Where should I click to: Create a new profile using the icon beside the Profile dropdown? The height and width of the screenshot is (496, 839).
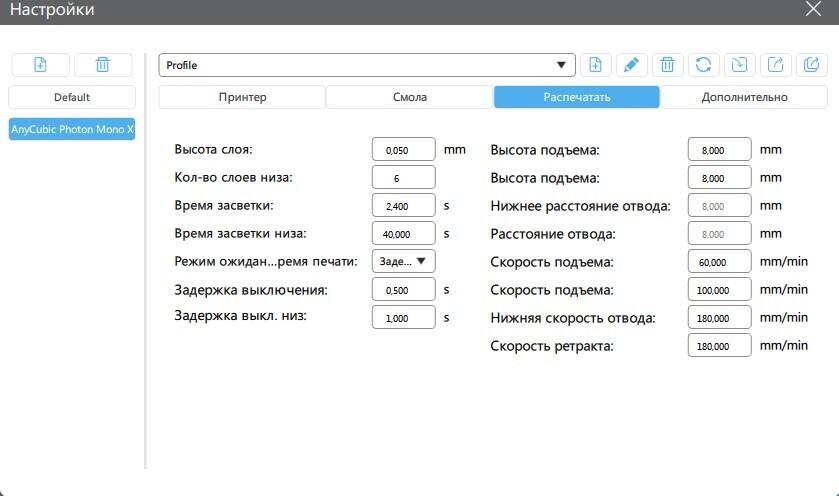point(596,65)
